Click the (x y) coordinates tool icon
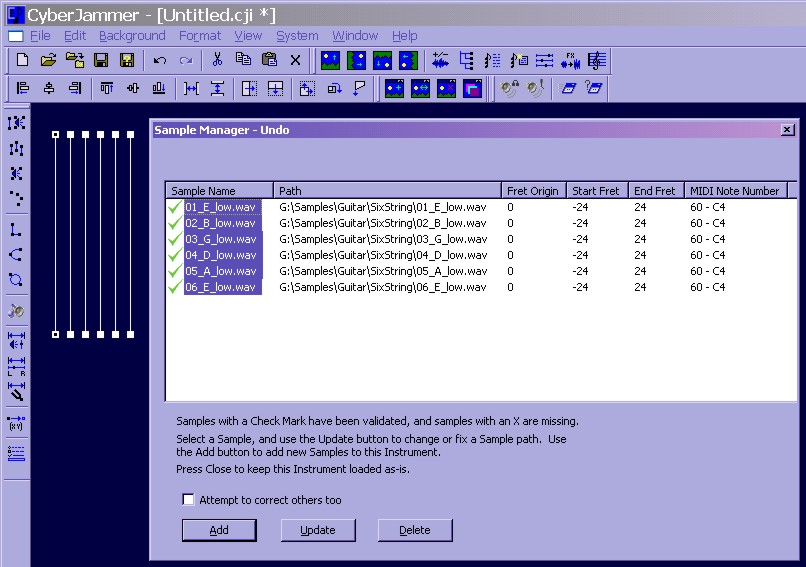 coord(16,423)
